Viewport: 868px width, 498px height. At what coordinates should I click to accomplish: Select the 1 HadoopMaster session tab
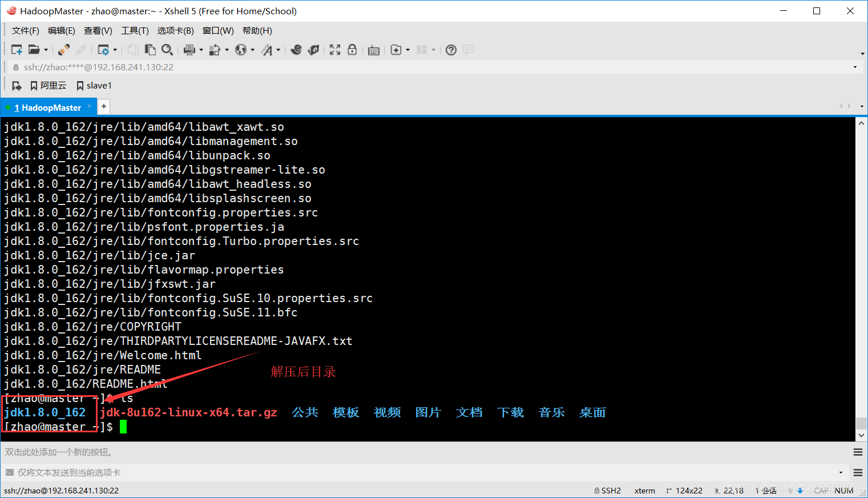point(48,107)
